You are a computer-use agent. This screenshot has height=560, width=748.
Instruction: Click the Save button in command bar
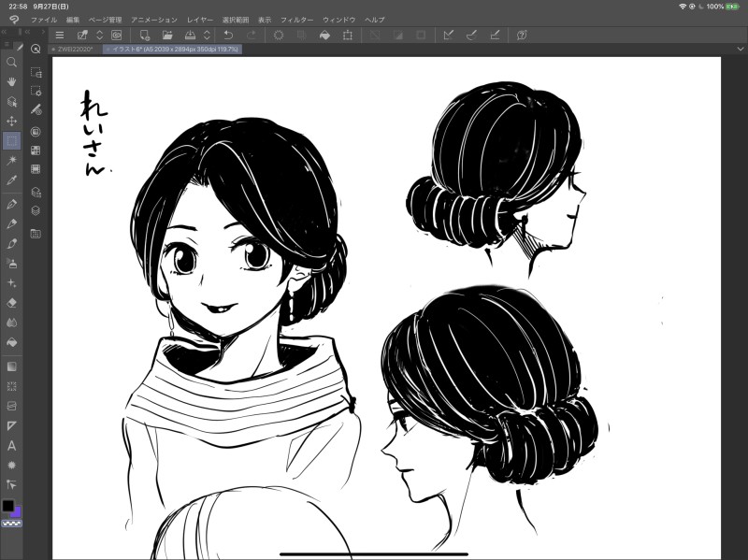(190, 35)
